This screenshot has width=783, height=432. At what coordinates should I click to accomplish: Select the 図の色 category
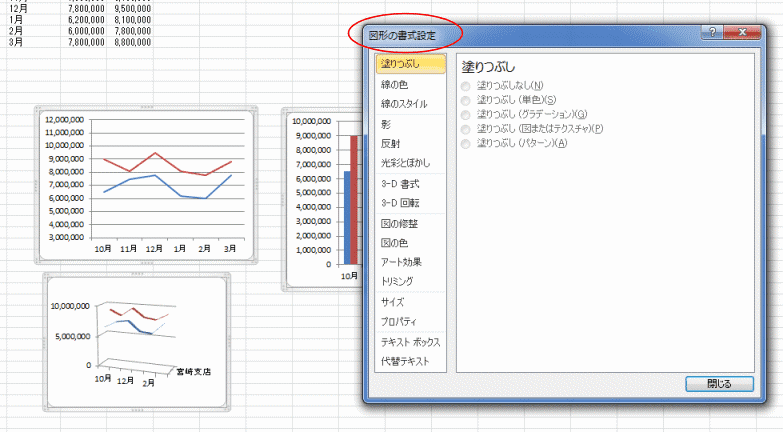(394, 243)
